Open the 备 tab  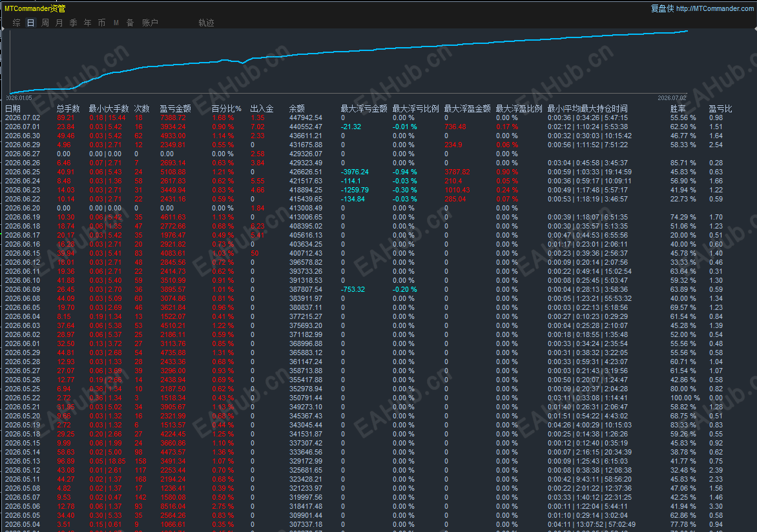[x=130, y=23]
